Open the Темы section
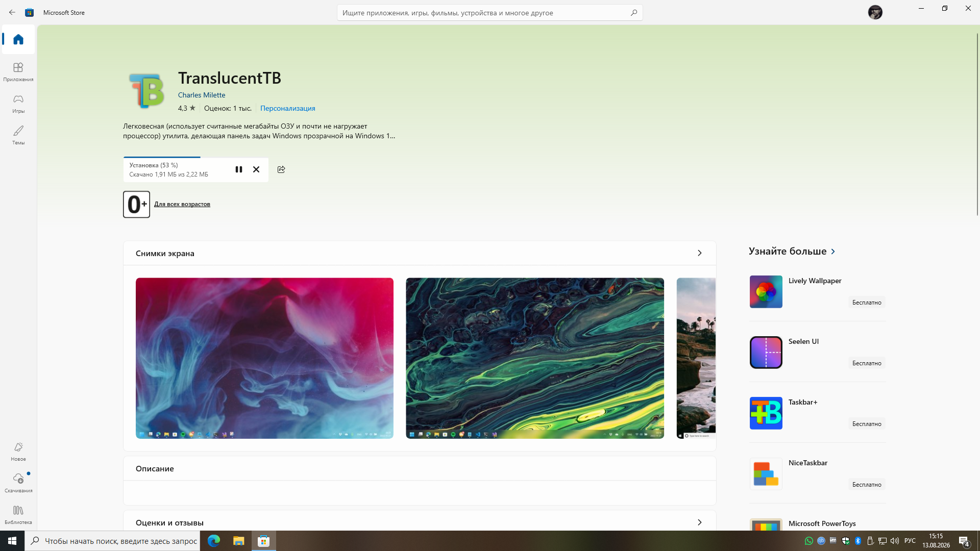Screen dimensions: 980x551 18,135
